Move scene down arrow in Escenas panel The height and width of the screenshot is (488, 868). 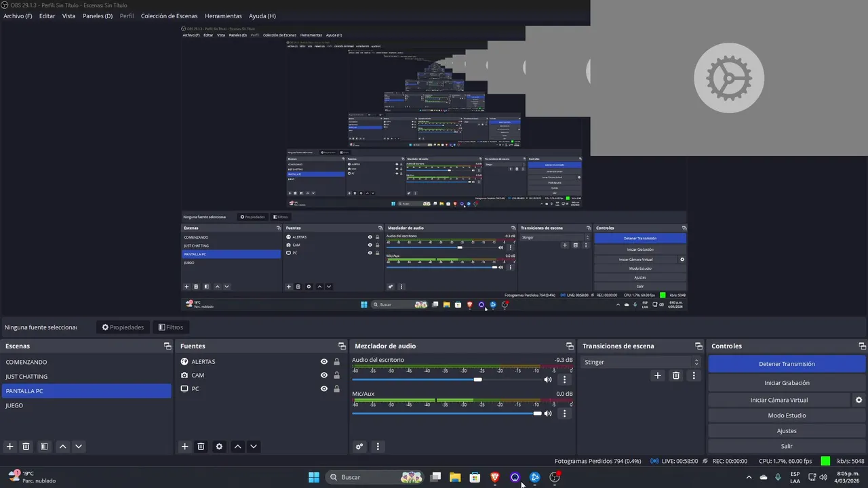coord(79,447)
